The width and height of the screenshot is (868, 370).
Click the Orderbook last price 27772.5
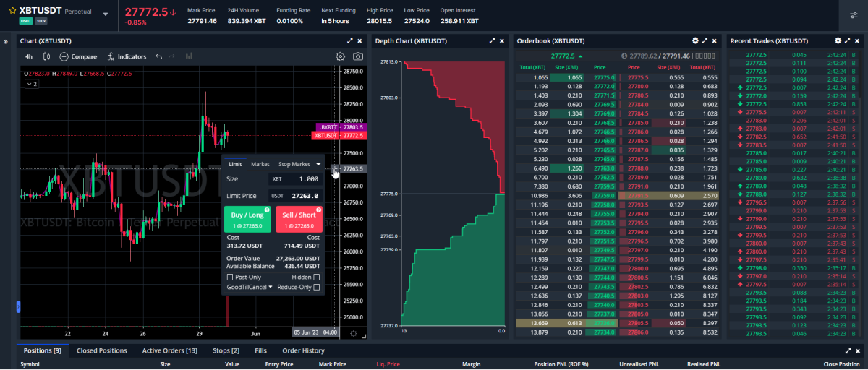click(x=562, y=56)
